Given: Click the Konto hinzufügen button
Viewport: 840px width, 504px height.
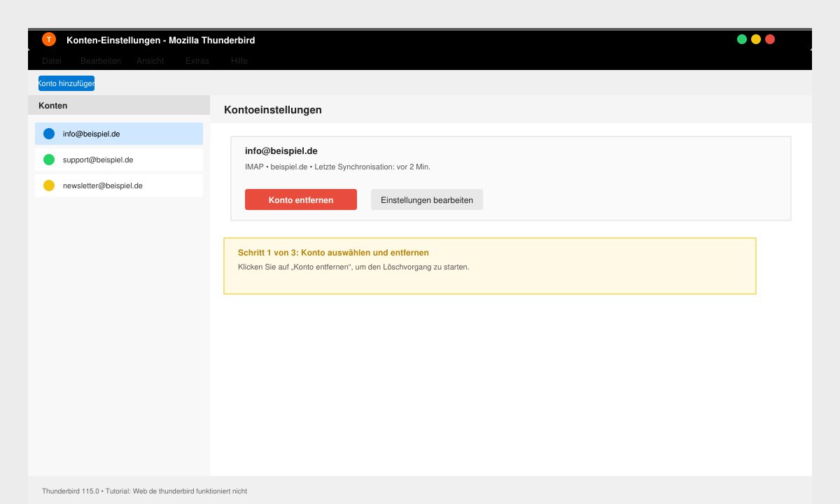Looking at the screenshot, I should 66,83.
